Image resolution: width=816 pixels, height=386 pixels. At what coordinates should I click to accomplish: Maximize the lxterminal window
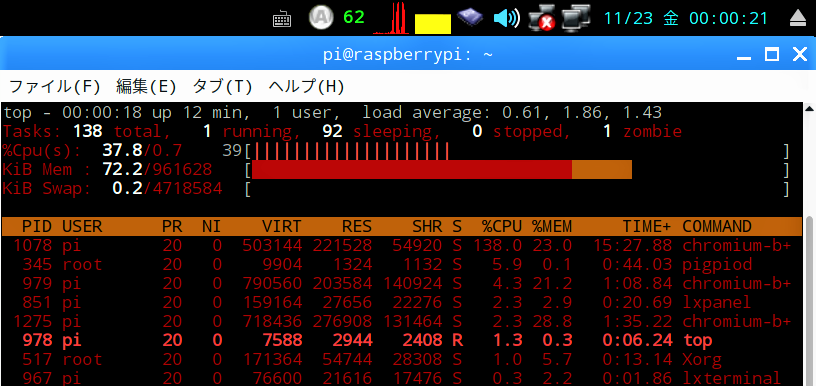(x=772, y=54)
